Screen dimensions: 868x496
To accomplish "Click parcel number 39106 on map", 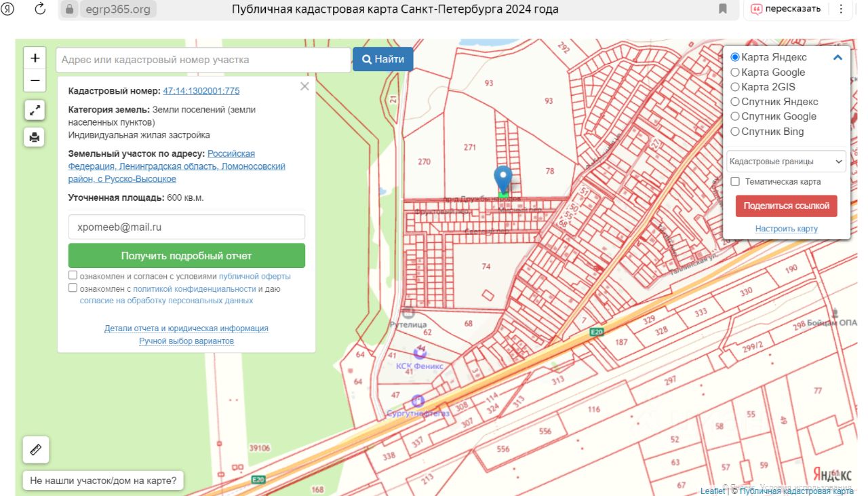I will point(260,448).
